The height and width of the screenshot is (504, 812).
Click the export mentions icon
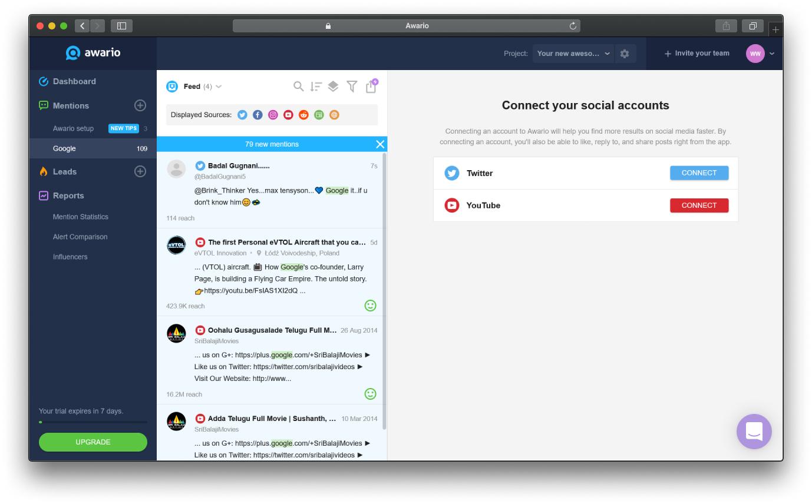coord(371,86)
